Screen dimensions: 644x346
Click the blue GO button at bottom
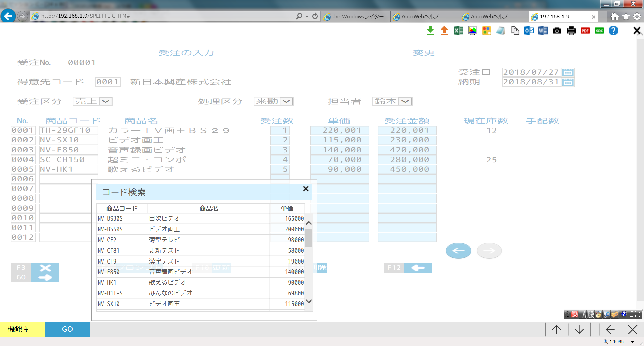(67, 329)
